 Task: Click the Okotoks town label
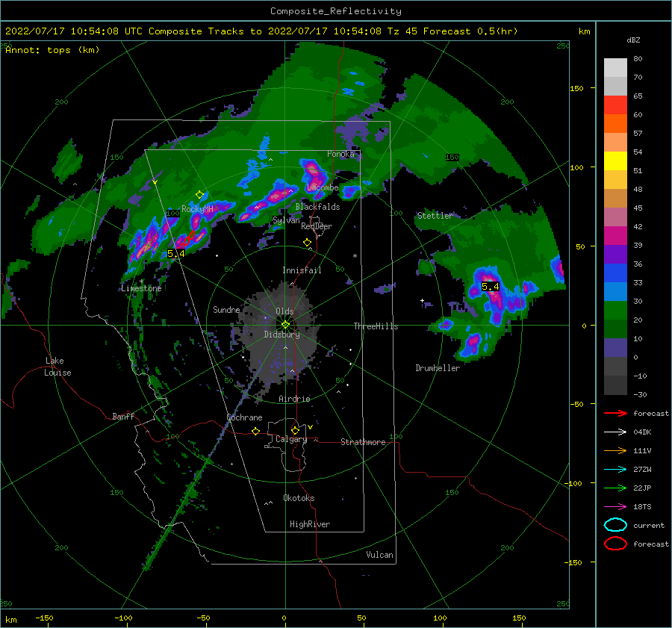(x=299, y=498)
